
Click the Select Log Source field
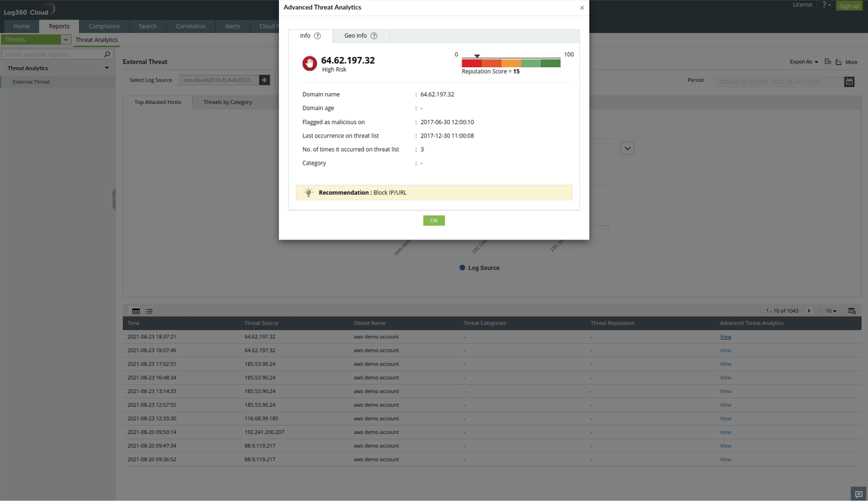pyautogui.click(x=219, y=80)
